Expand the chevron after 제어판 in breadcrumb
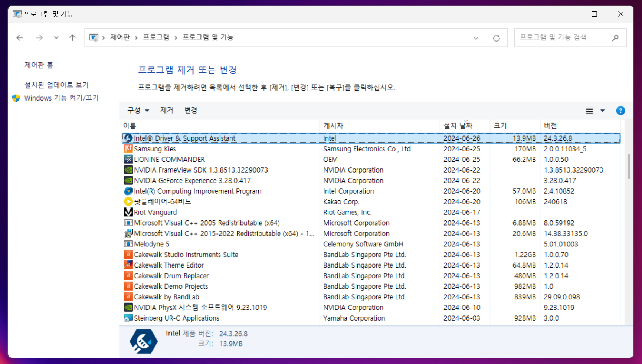This screenshot has height=364, width=642. 136,37
